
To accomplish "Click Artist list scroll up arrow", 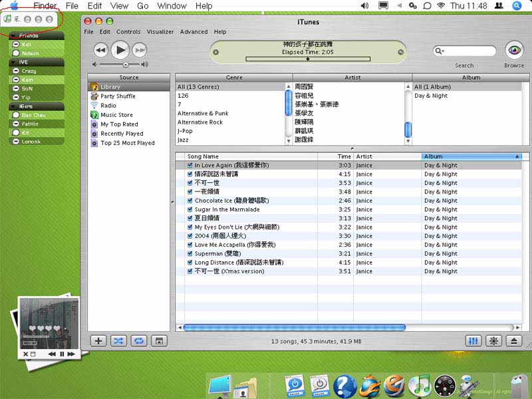I will (408, 87).
